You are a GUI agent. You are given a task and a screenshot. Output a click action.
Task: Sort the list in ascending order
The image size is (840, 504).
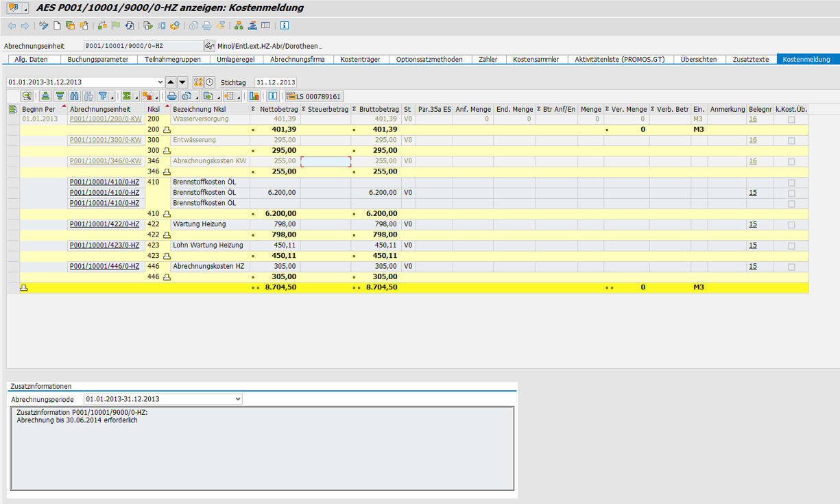coord(45,96)
